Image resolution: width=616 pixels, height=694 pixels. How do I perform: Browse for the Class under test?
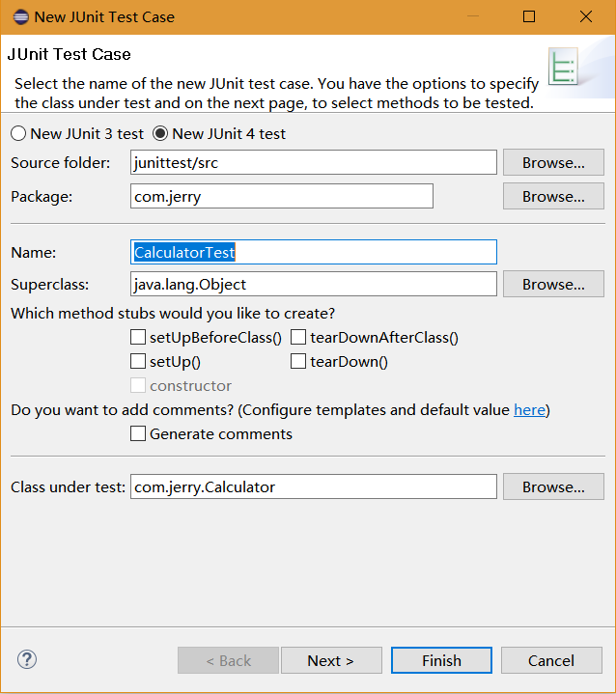(x=553, y=486)
